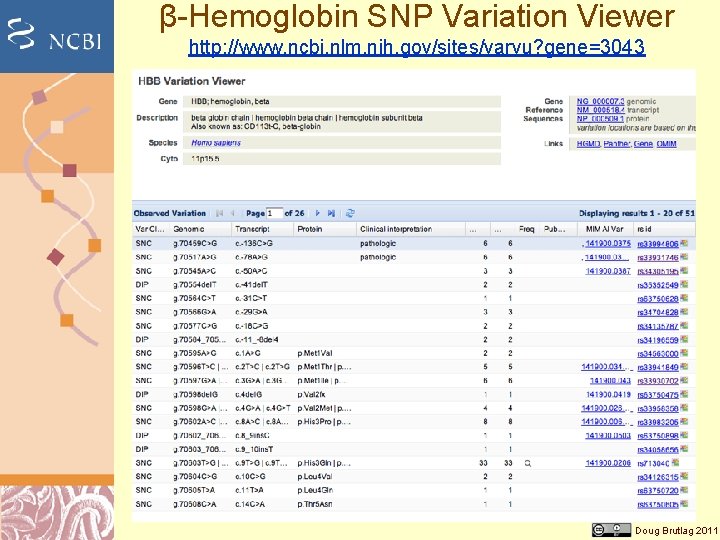720x540 pixels.
Task: Open the NG_000007.3 genomic reference link
Action: [x=600, y=101]
